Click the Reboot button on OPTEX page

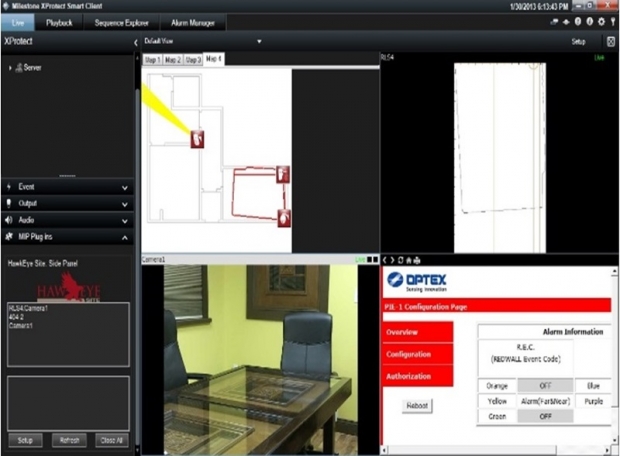coord(417,405)
